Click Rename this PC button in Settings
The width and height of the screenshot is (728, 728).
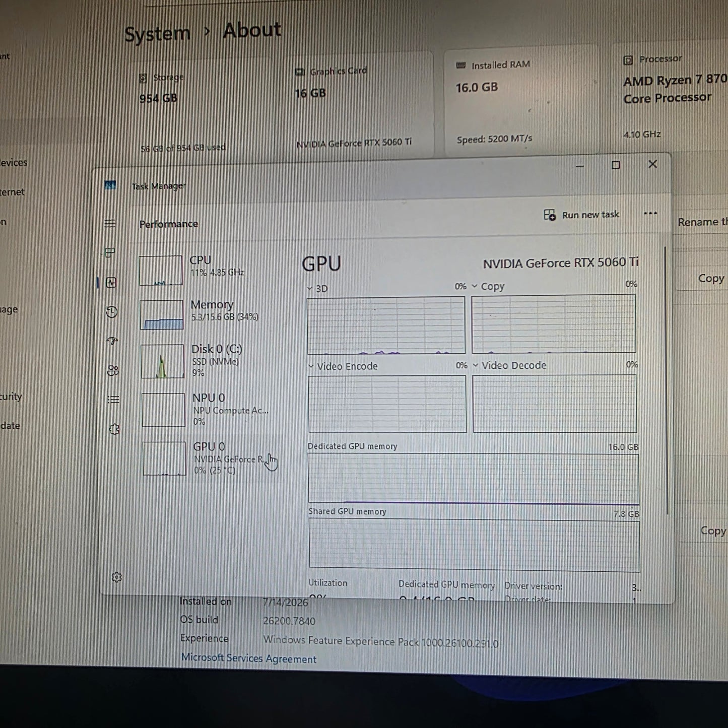tap(703, 222)
